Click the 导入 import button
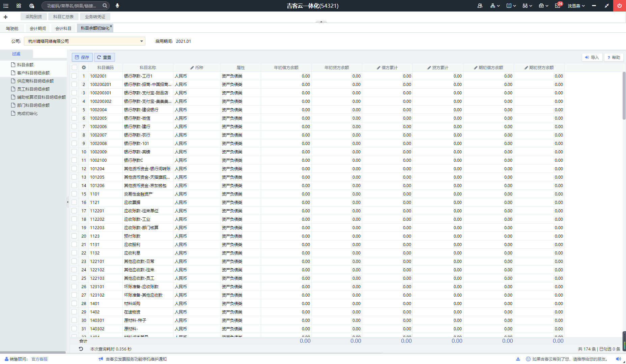Screen dimensions: 626x364 coord(592,57)
